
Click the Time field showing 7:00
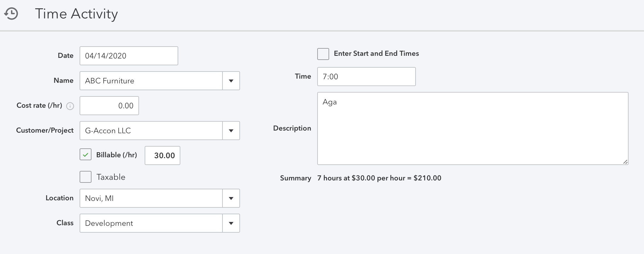(366, 77)
